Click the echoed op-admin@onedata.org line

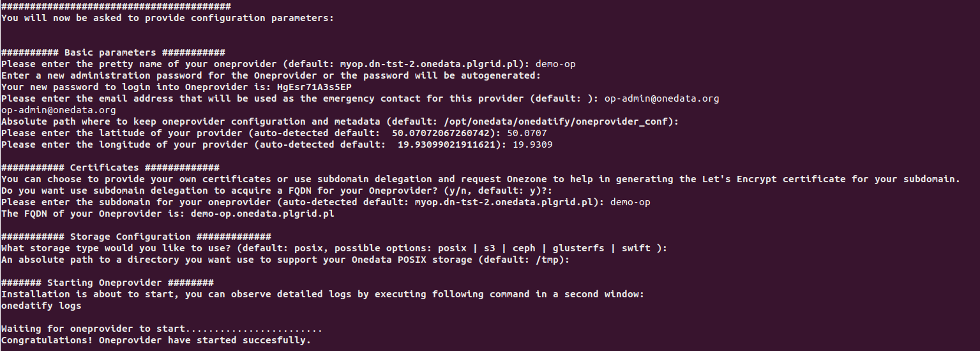tap(58, 110)
